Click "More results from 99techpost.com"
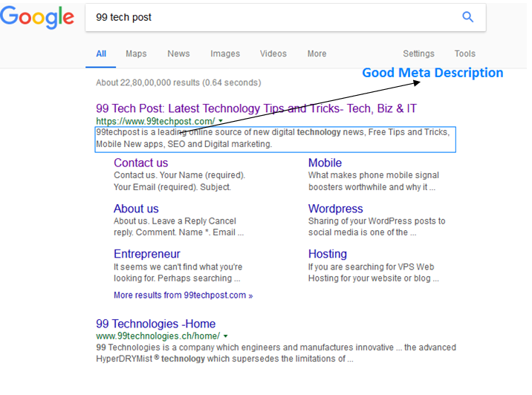The height and width of the screenshot is (395, 532). tap(183, 295)
